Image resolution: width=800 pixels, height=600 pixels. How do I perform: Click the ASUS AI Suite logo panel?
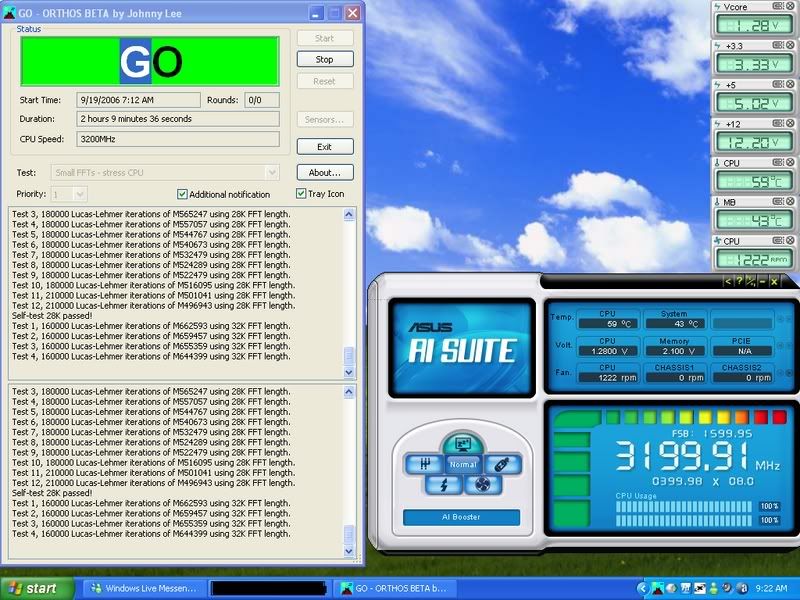[462, 348]
